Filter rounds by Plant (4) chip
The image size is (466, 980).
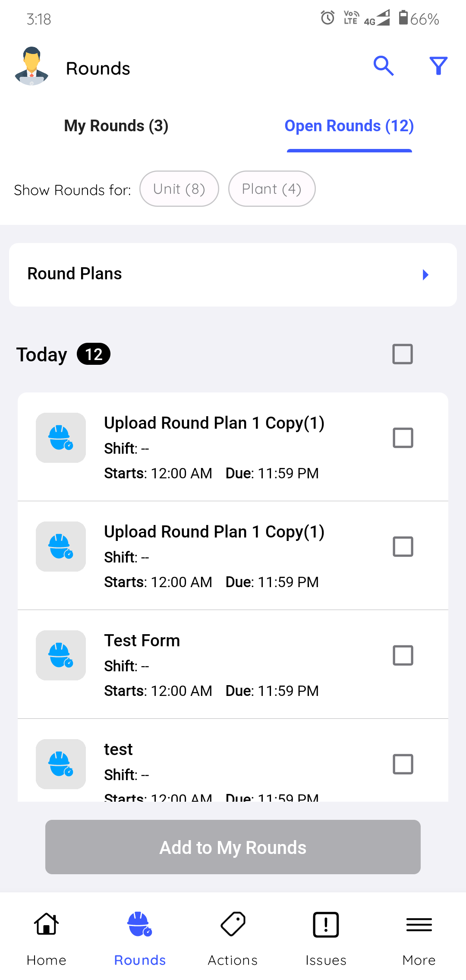click(x=272, y=189)
